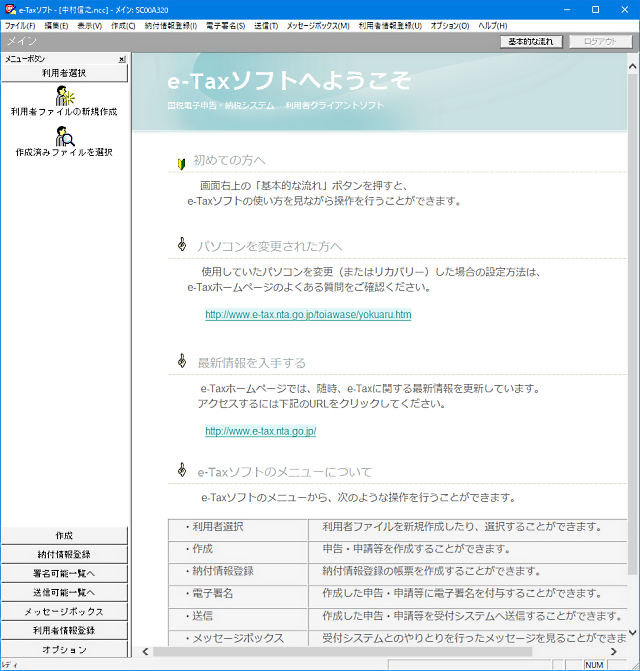This screenshot has width=640, height=671.
Task: Click the ・利用者選択 table cell
Action: tap(238, 530)
